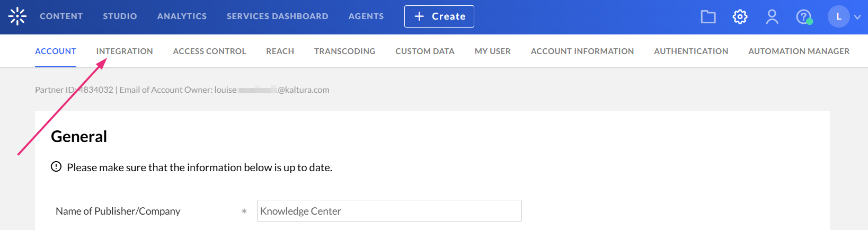Click the Kaltura sunburst logo

coord(17,16)
